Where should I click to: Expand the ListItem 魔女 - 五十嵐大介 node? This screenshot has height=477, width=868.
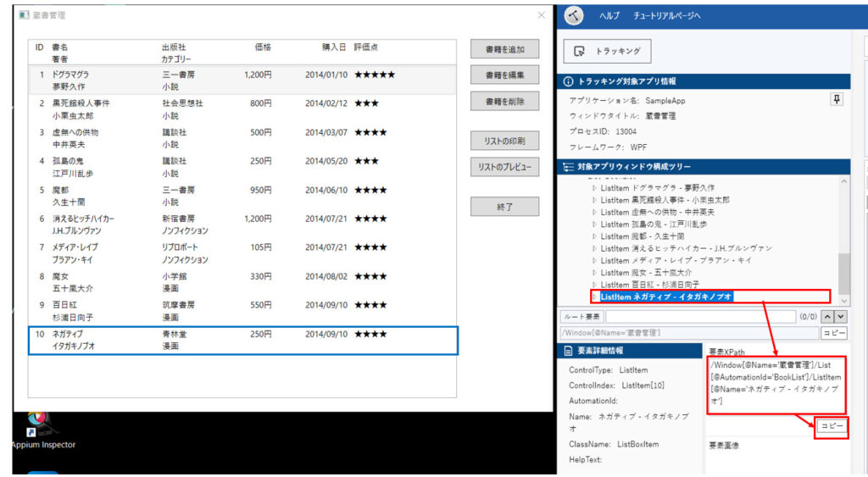(594, 273)
